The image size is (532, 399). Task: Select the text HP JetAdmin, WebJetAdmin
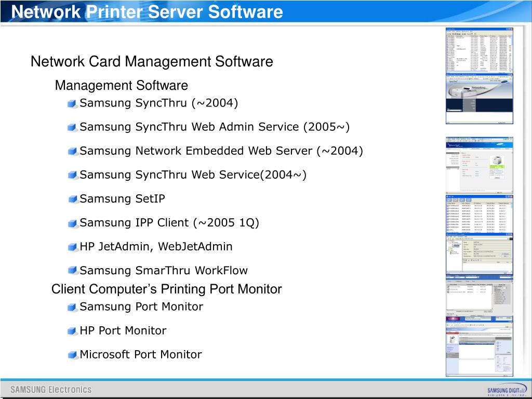pos(156,246)
